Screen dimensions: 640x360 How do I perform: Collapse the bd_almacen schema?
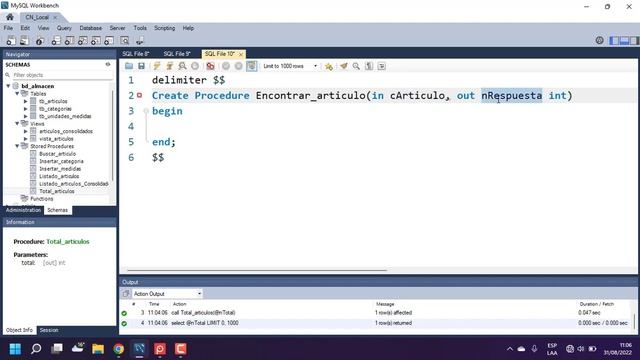(x=8, y=86)
